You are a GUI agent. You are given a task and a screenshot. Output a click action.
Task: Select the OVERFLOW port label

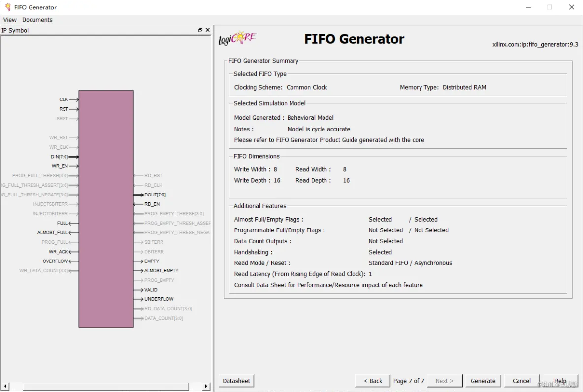pyautogui.click(x=56, y=261)
